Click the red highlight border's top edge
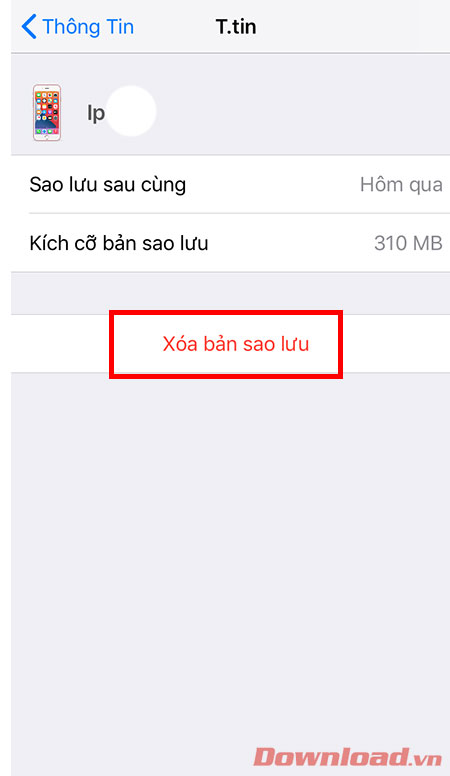The image size is (450, 776). [226, 313]
